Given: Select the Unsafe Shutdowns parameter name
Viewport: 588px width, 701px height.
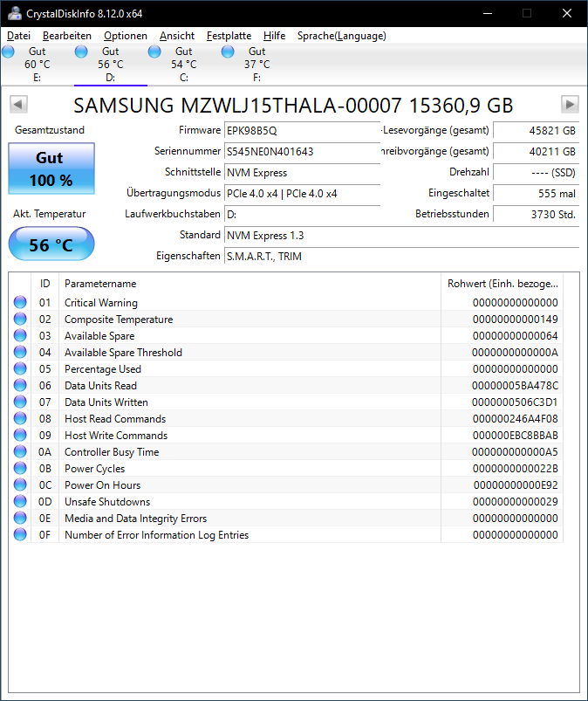Looking at the screenshot, I should click(107, 502).
